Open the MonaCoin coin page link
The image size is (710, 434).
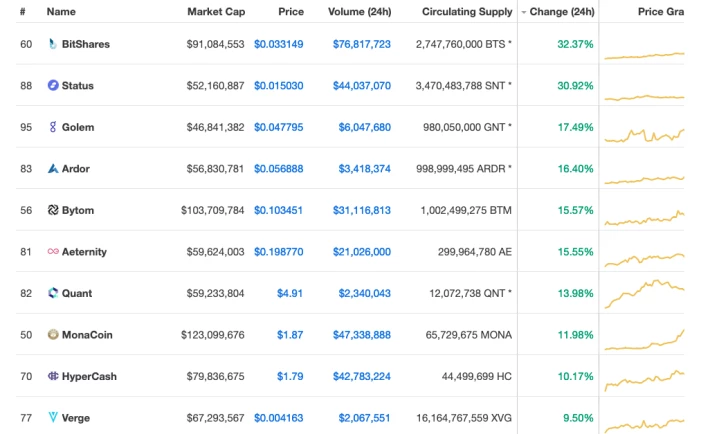coord(87,335)
